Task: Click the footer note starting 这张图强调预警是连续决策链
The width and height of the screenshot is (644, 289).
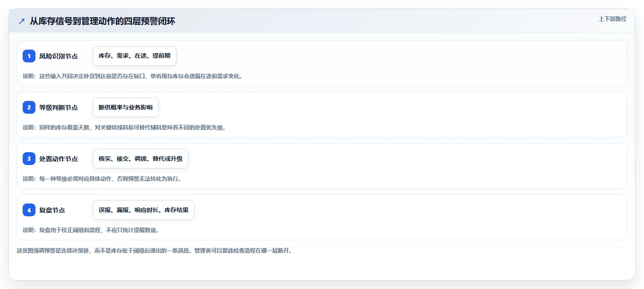Action: point(154,251)
